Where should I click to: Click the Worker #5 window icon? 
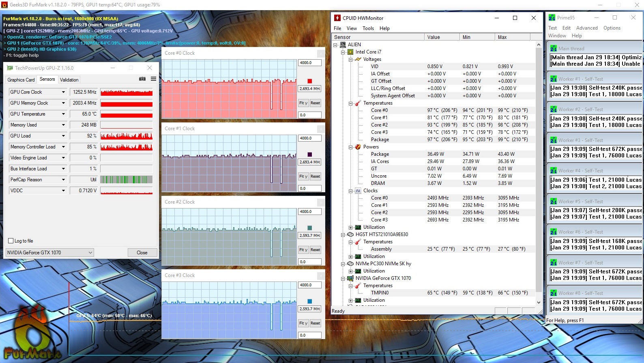coord(554,201)
